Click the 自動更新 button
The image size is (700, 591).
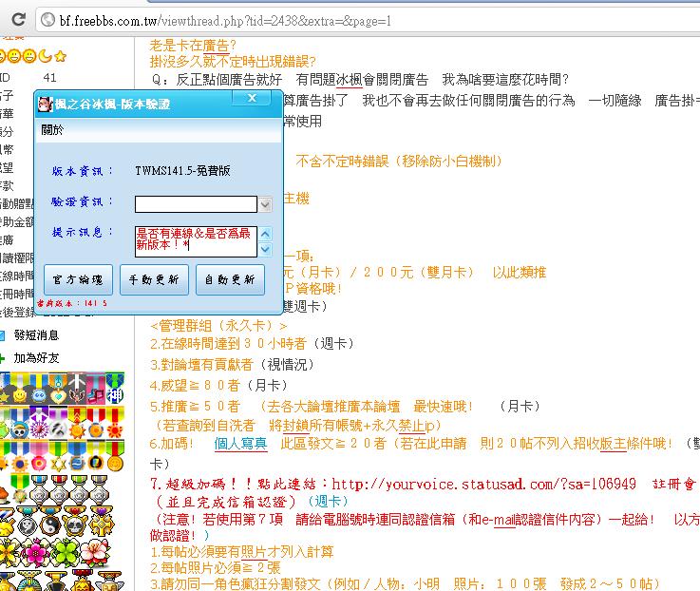[230, 280]
